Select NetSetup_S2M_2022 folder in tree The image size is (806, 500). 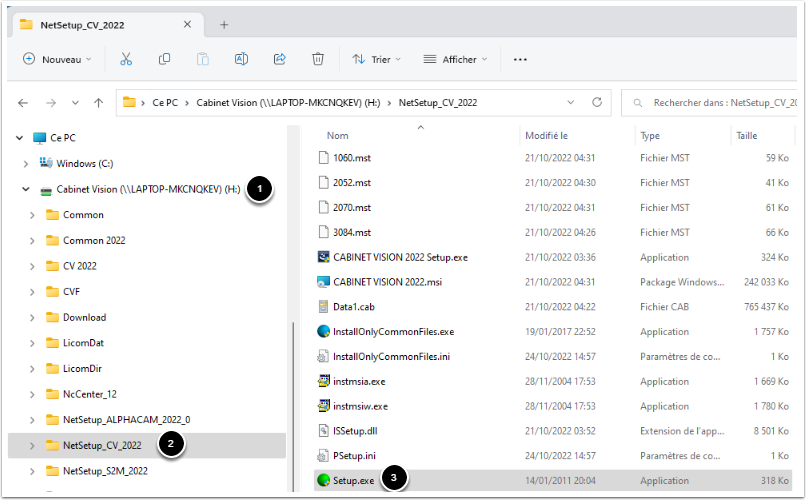tap(105, 471)
